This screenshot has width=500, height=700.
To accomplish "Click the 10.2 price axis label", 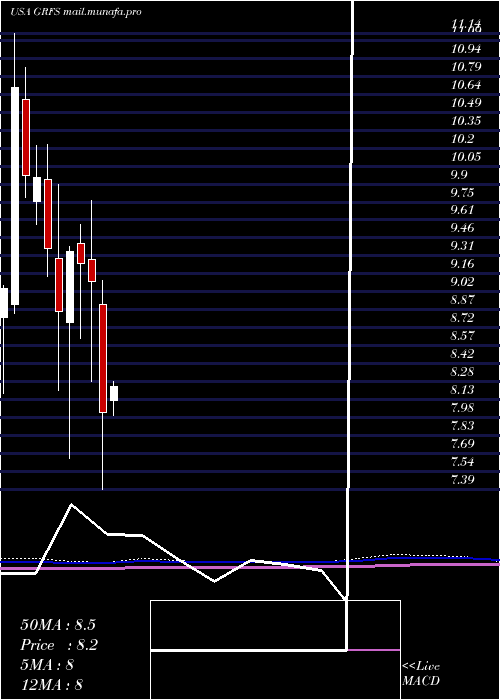I will click(462, 138).
